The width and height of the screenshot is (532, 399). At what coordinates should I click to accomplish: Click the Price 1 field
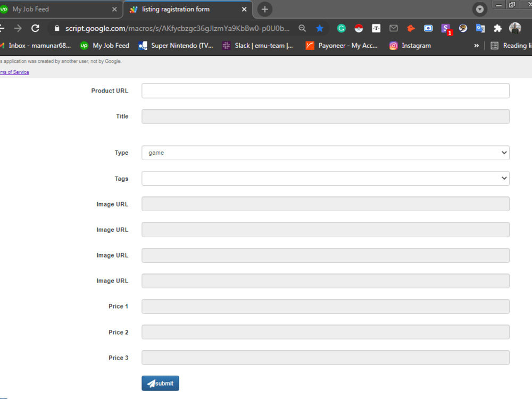326,306
